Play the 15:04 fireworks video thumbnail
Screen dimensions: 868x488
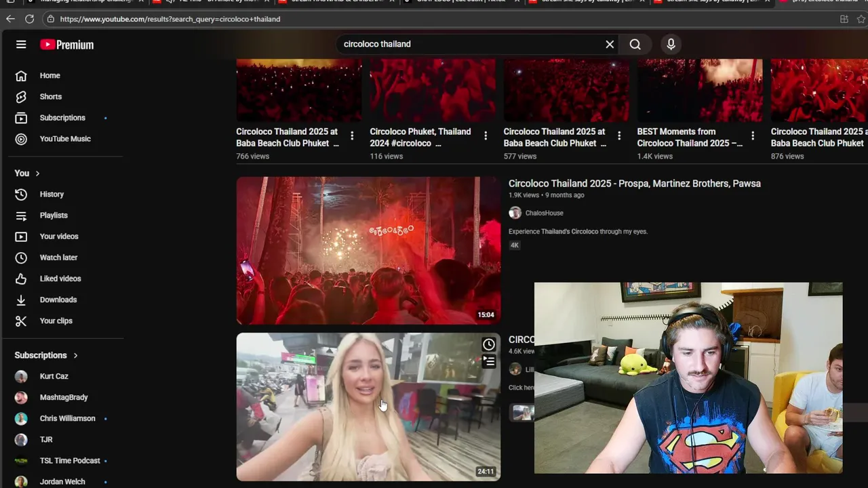coord(368,251)
